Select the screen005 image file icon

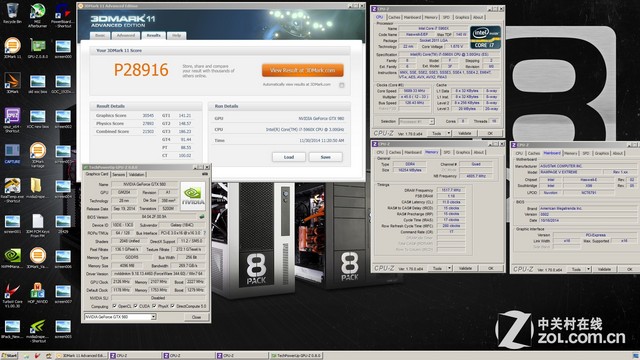point(63,329)
